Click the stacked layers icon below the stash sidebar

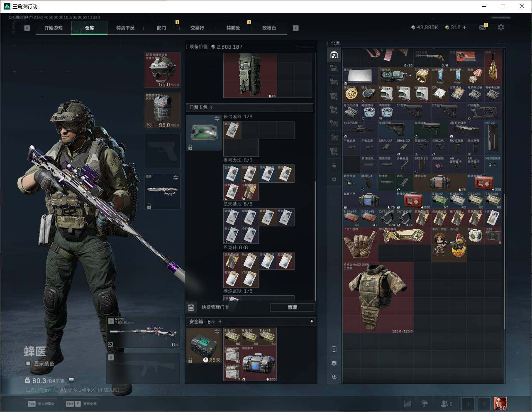point(334,363)
